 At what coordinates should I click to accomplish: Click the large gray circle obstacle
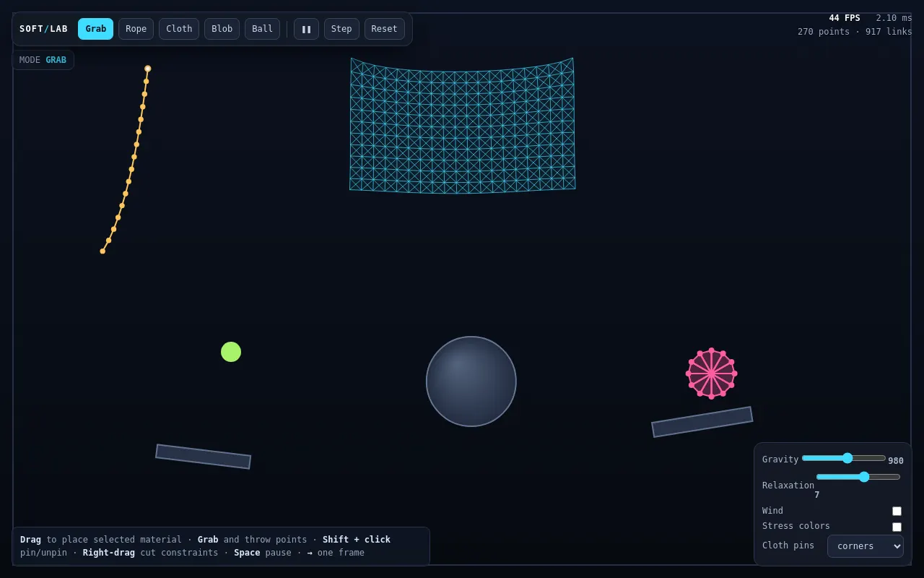(471, 381)
